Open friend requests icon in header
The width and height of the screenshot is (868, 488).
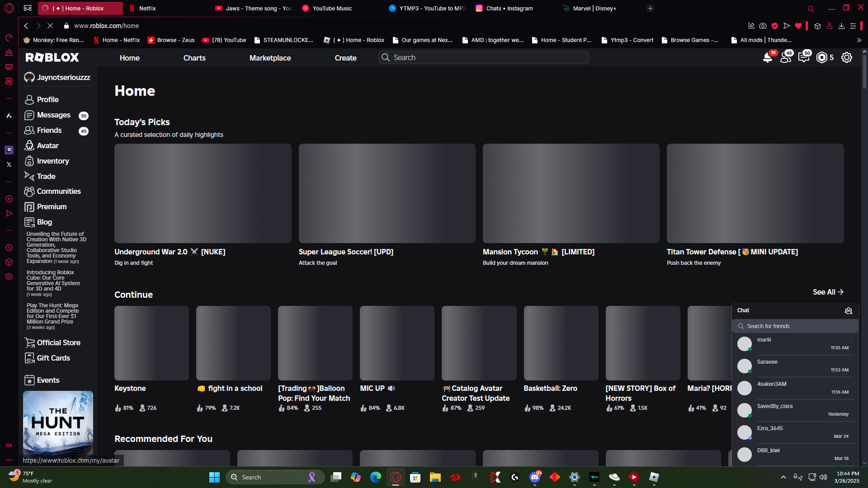click(786, 58)
